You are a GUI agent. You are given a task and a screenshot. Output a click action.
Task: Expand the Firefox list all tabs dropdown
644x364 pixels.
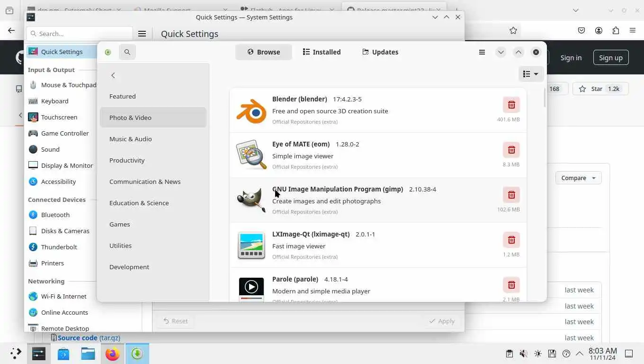575,10
